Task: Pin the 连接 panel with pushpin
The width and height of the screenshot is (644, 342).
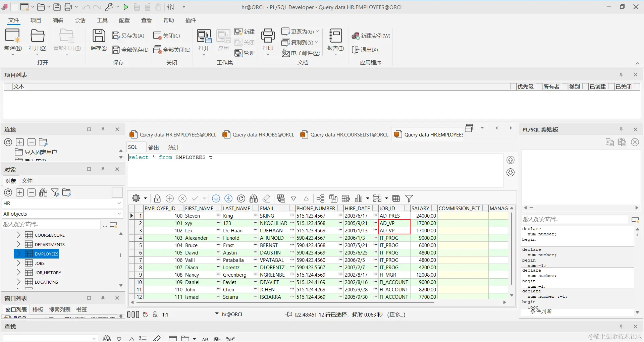Action: (x=103, y=129)
